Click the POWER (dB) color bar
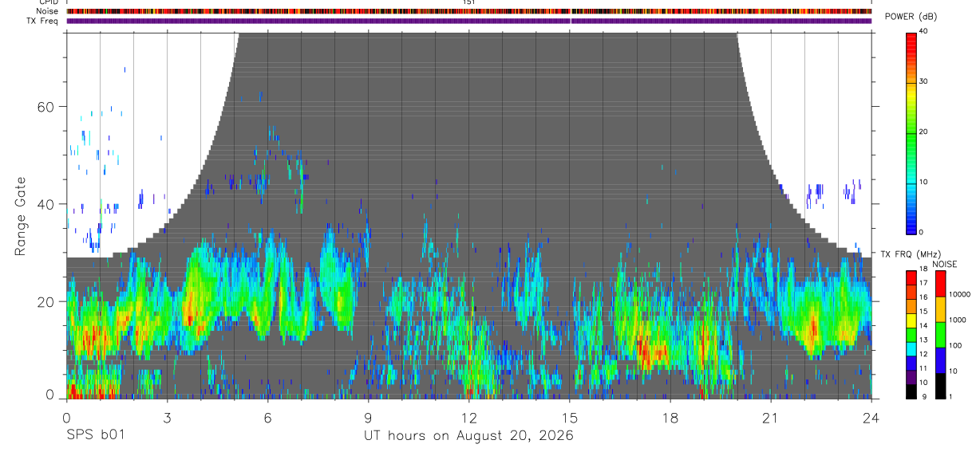980x452 pixels. click(911, 132)
